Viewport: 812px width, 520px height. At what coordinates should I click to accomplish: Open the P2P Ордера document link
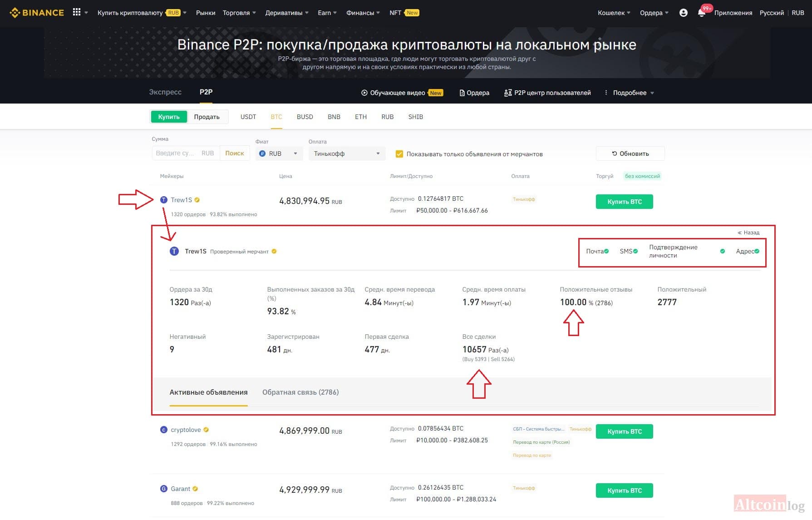475,93
